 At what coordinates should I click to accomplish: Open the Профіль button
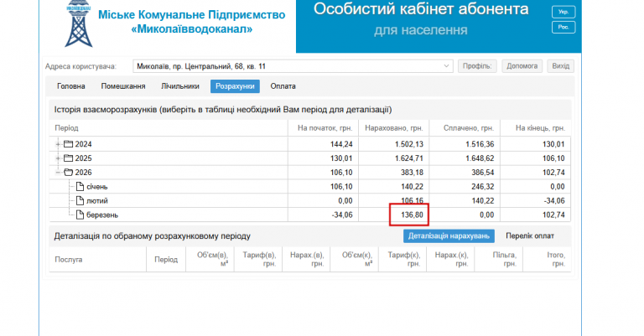pos(477,66)
